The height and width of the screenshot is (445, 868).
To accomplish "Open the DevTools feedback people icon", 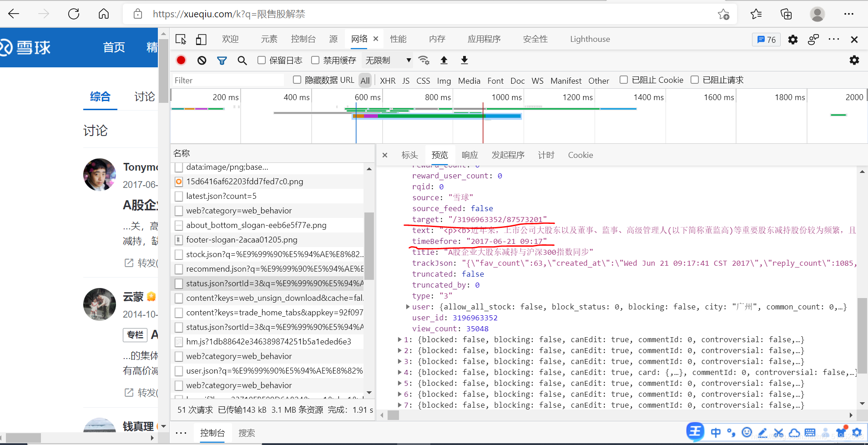I will [813, 40].
